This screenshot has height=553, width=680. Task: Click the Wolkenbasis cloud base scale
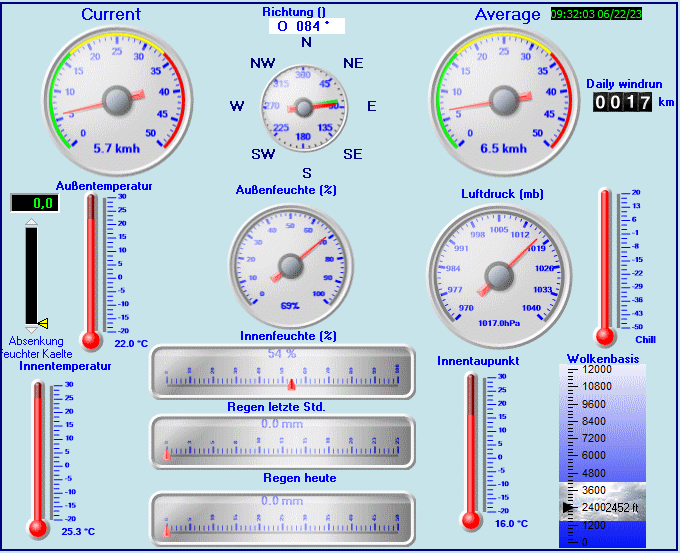(x=602, y=456)
